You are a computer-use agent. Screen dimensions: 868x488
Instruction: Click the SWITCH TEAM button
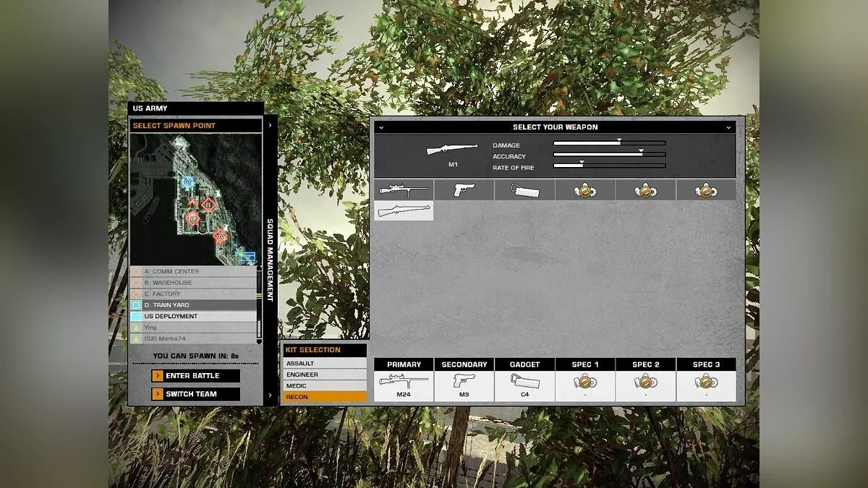[x=195, y=394]
